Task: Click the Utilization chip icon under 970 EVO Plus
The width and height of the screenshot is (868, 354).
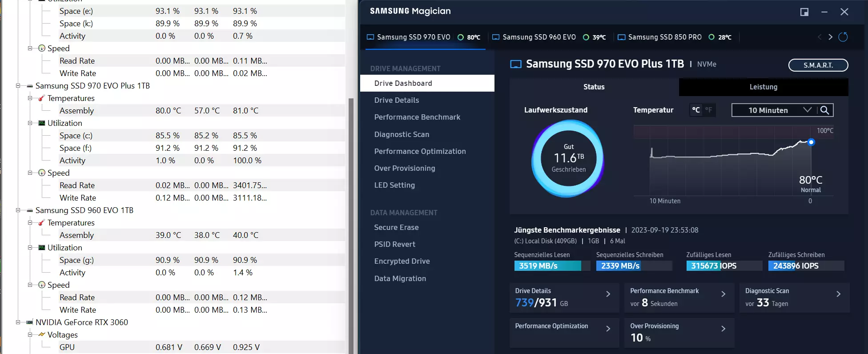Action: (41, 123)
